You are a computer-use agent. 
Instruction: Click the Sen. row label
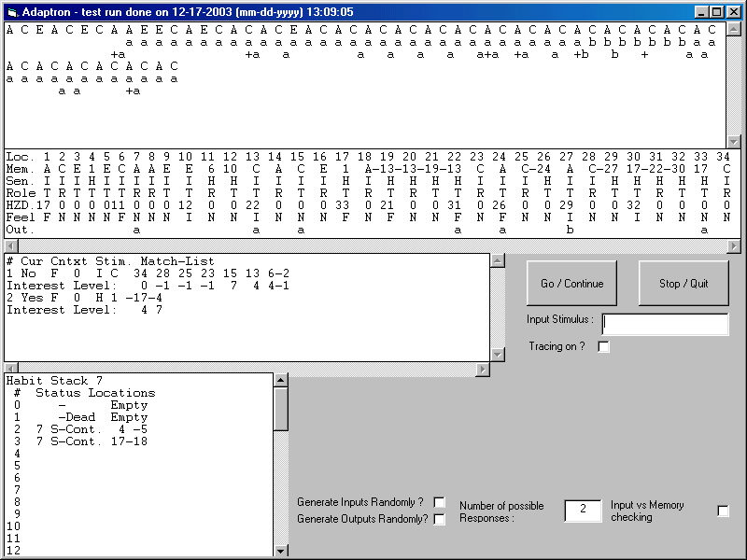point(21,181)
